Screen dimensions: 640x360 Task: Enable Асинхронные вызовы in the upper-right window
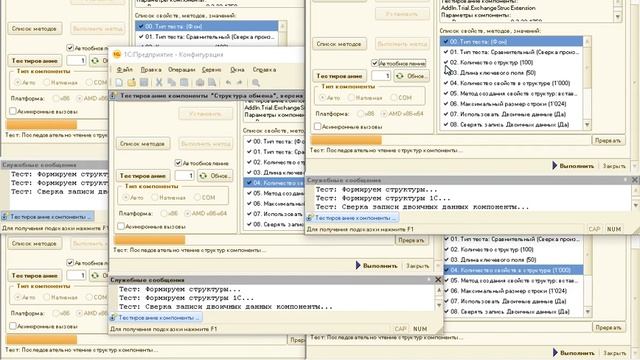tap(318, 127)
